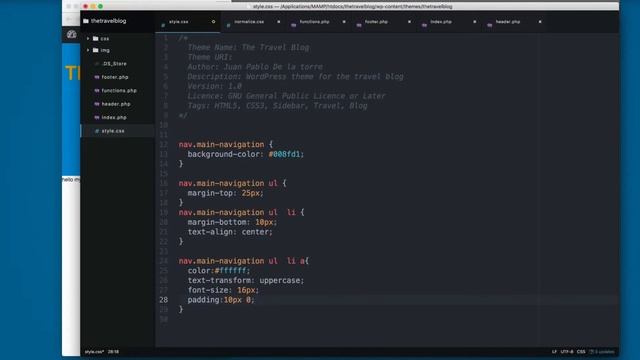The image size is (640, 360).
Task: Click the LF line ending selector
Action: 554,351
